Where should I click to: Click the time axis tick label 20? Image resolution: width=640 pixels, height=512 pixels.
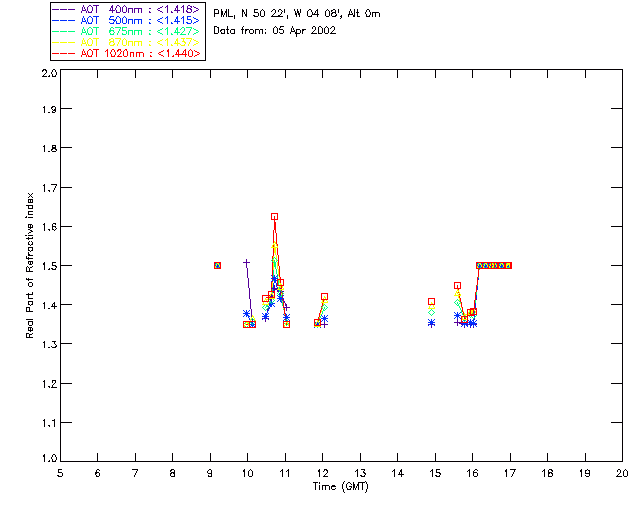(622, 473)
